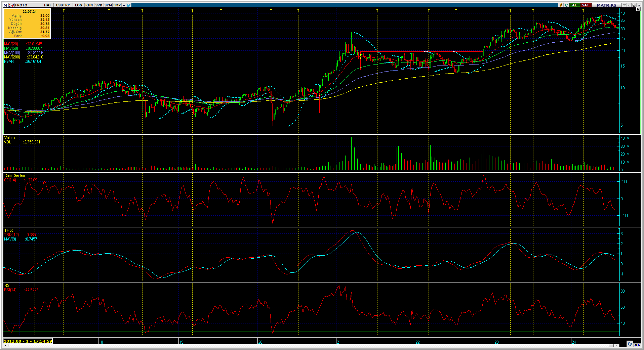This screenshot has height=350, width=644.
Task: Open the chart type icon beside FROTO
Action: 11,5
